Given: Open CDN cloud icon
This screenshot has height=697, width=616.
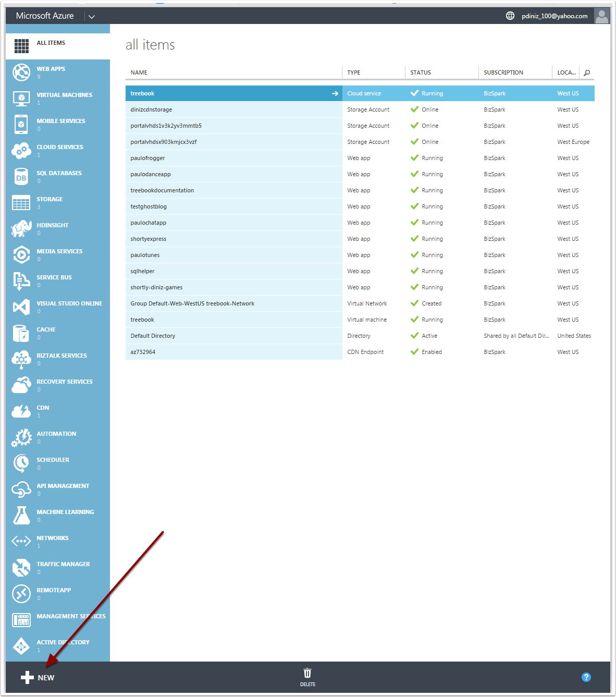Looking at the screenshot, I should click(21, 411).
